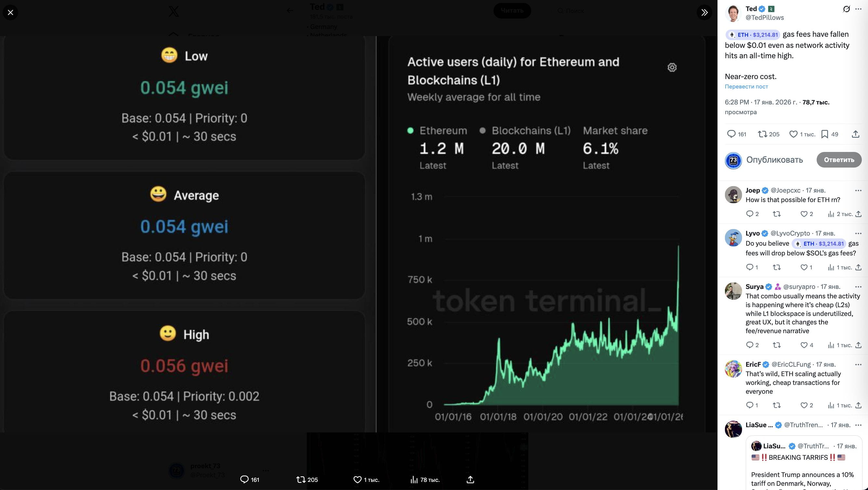The height and width of the screenshot is (490, 868).
Task: Repost Lyvo's reply
Action: pyautogui.click(x=777, y=267)
